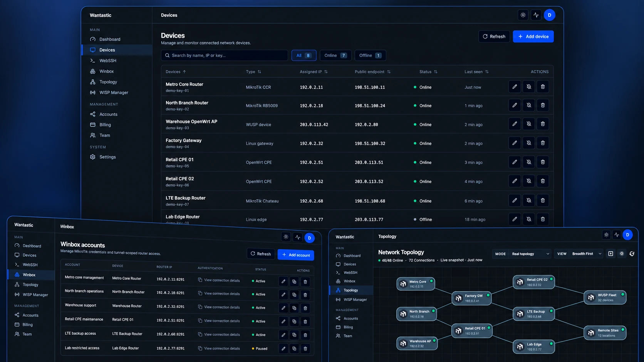The width and height of the screenshot is (644, 362).
Task: Edit Metro core management Winbox account
Action: click(283, 281)
